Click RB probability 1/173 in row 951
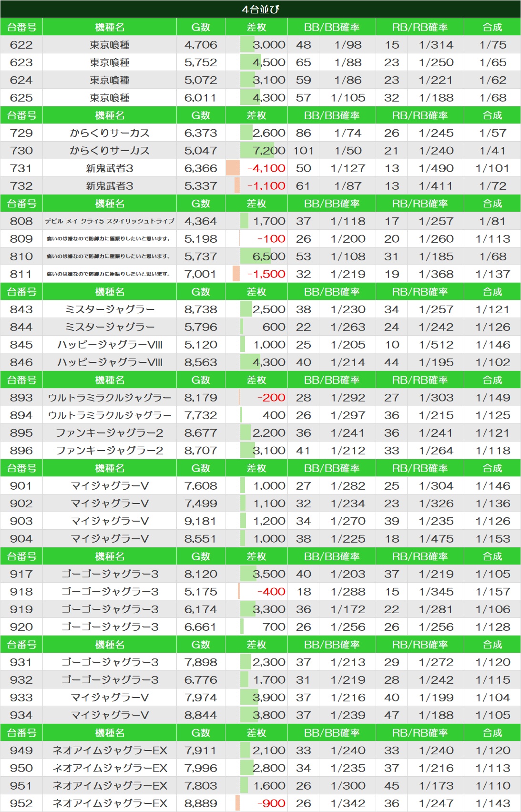The height and width of the screenshot is (812, 521). [x=436, y=786]
